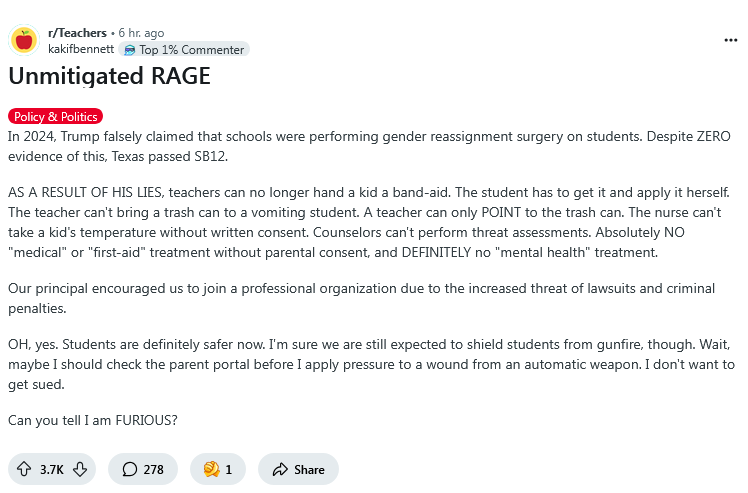Click the comment bubble icon
Image resolution: width=748 pixels, height=493 pixels.
pos(130,469)
